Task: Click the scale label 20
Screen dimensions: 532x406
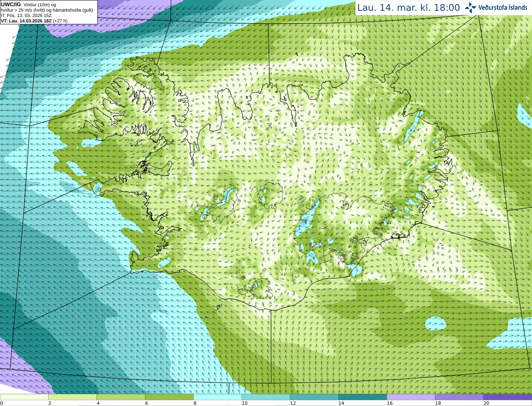Action: coord(486,403)
